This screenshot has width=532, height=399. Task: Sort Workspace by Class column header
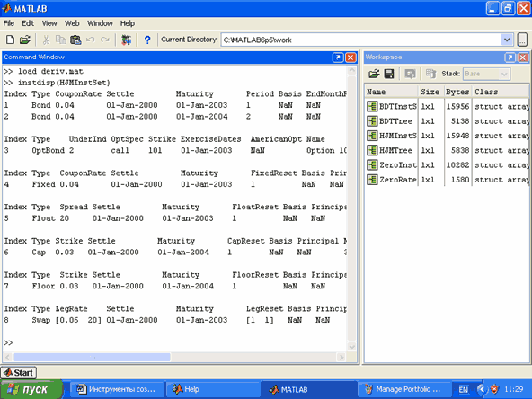pyautogui.click(x=501, y=92)
